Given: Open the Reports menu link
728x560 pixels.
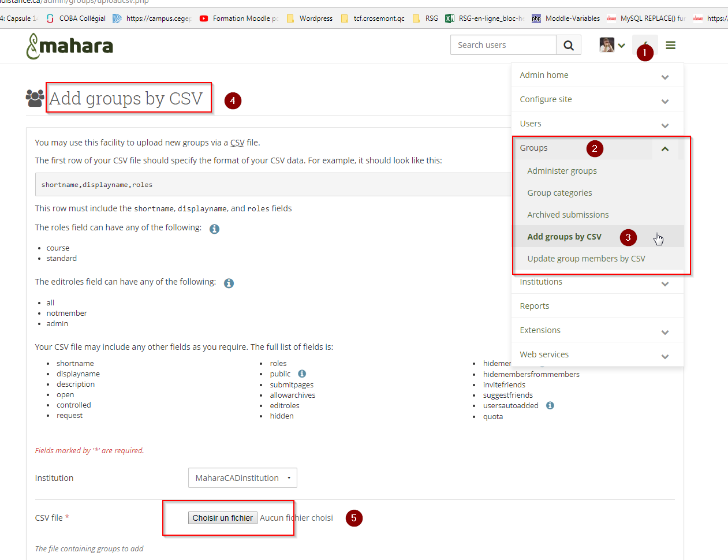Looking at the screenshot, I should [534, 306].
